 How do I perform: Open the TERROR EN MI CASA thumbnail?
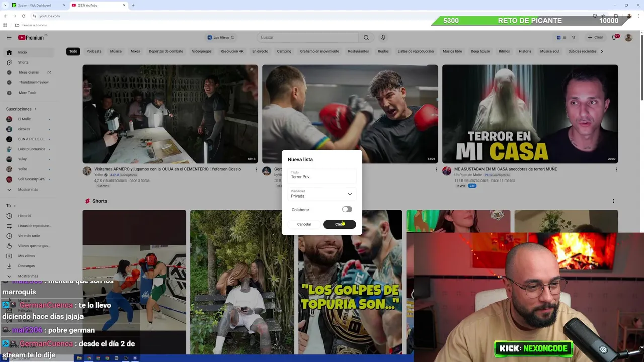[530, 114]
